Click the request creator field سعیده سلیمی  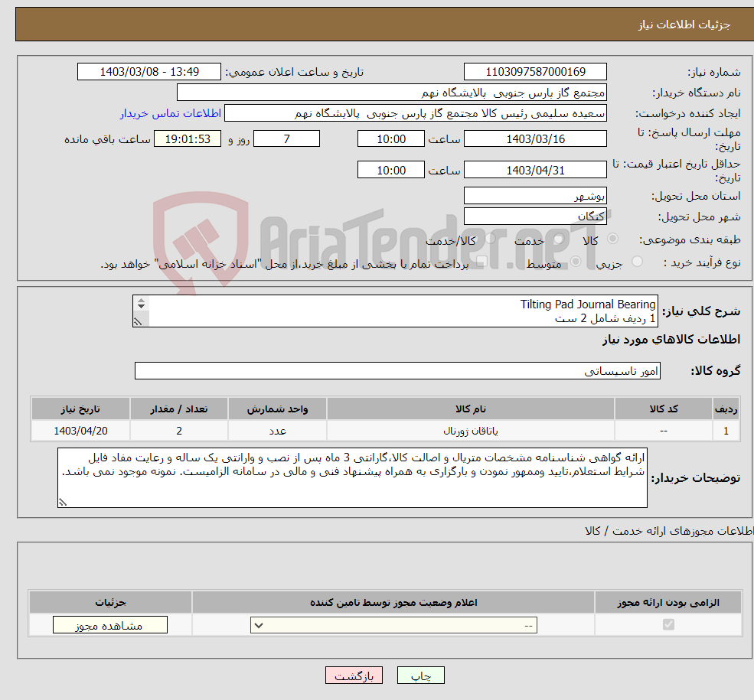coord(416,113)
